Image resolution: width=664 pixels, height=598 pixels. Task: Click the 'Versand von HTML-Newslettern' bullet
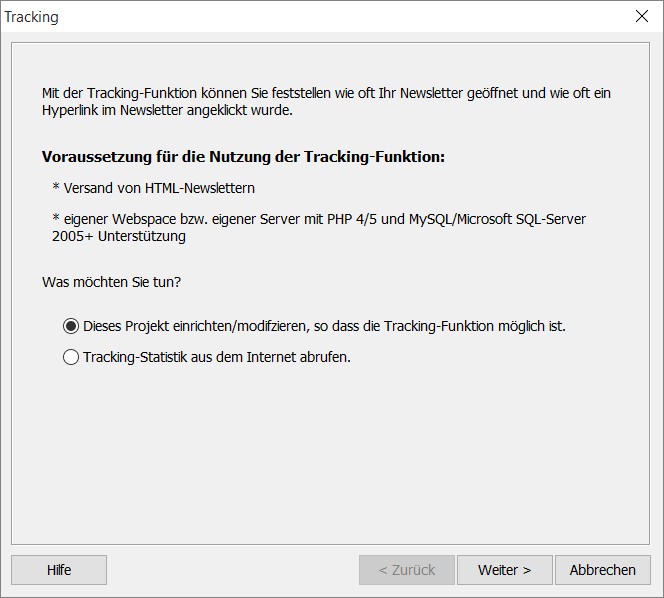click(x=154, y=188)
